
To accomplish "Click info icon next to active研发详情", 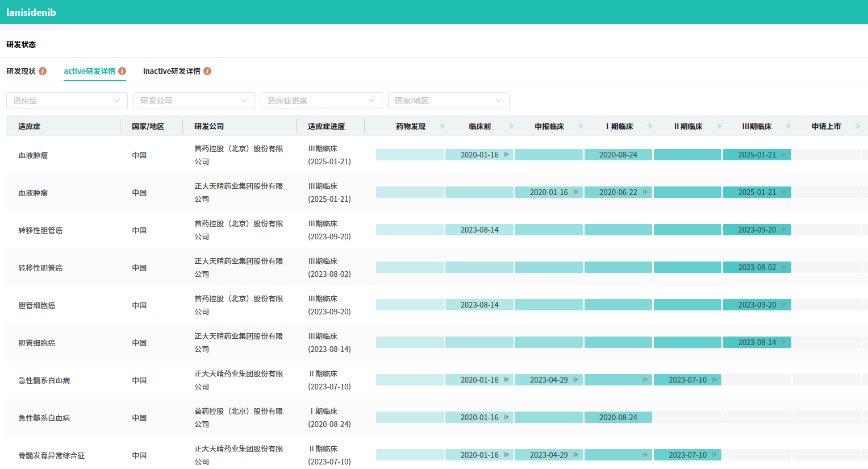I will coord(122,71).
